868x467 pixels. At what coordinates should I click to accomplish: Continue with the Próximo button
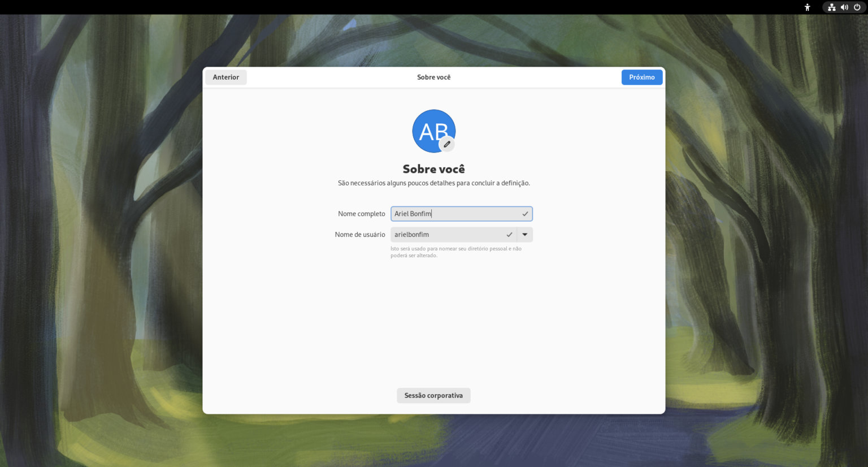click(642, 77)
